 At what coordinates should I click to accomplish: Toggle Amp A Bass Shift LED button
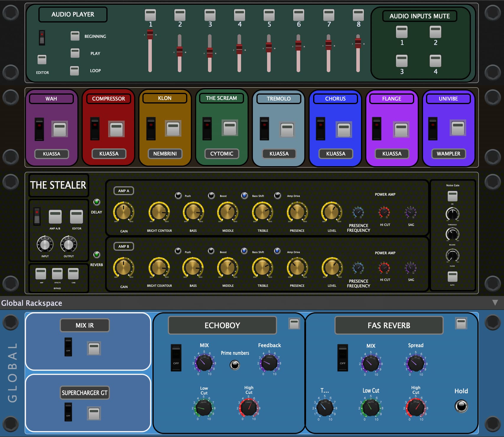click(x=244, y=195)
